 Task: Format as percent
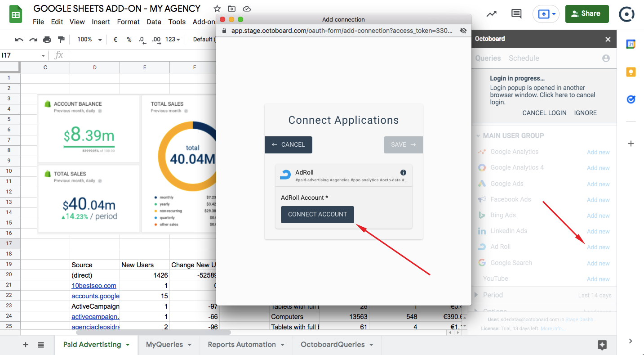[129, 40]
